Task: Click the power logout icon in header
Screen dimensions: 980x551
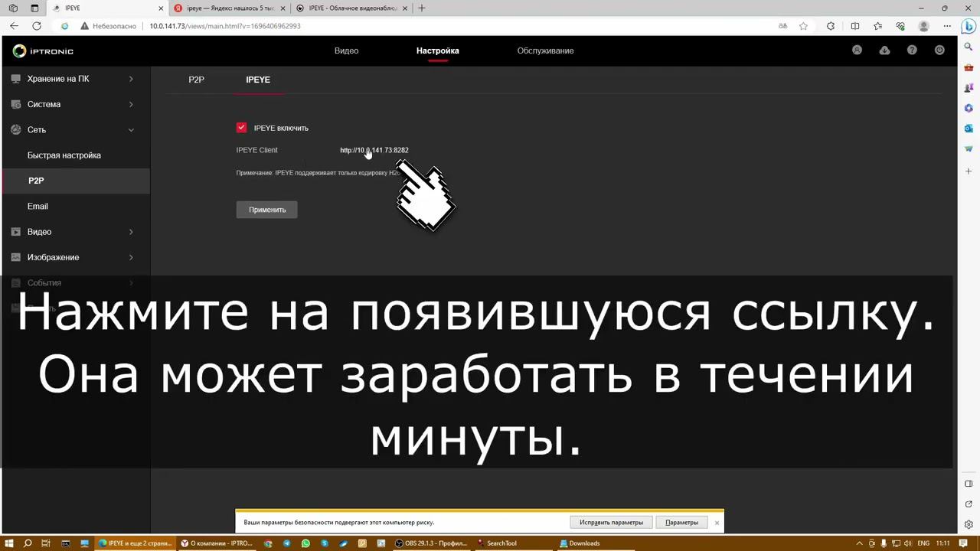Action: pyautogui.click(x=939, y=51)
